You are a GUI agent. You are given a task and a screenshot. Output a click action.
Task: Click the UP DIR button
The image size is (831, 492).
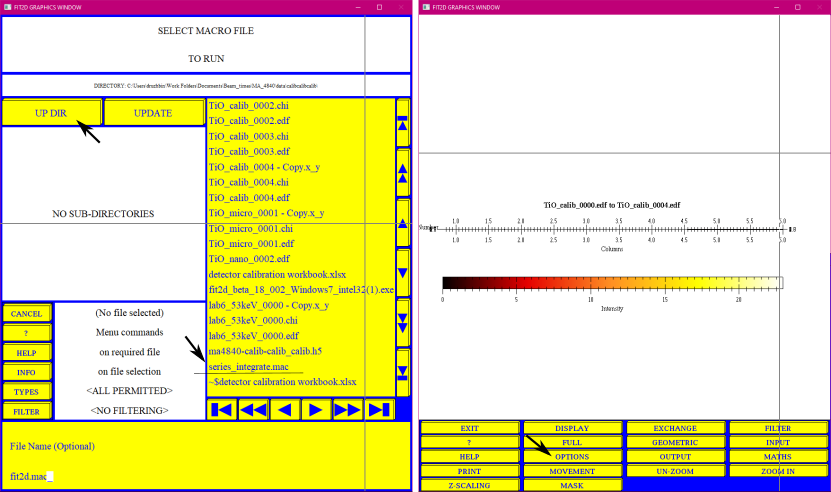(x=51, y=112)
